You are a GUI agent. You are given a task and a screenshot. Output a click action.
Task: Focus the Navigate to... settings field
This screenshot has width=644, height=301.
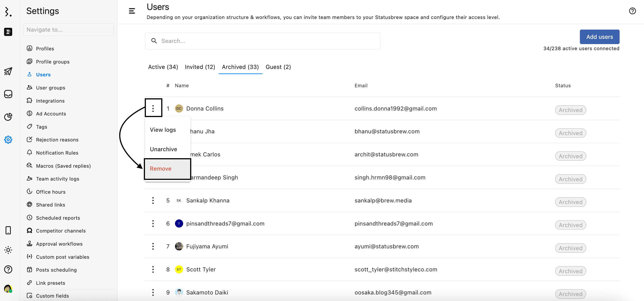68,30
